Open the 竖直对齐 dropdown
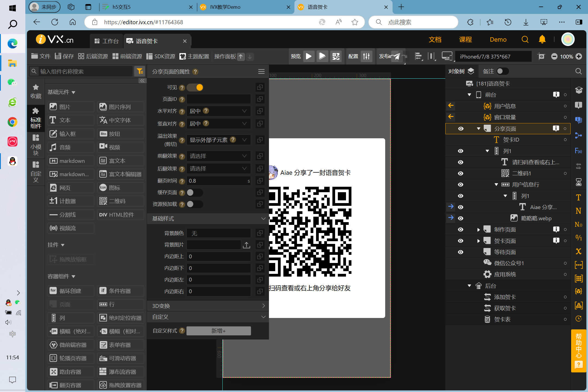 [218, 124]
